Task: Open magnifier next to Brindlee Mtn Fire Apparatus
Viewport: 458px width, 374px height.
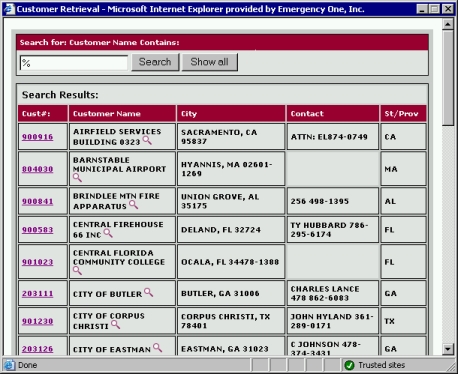Action: click(134, 205)
